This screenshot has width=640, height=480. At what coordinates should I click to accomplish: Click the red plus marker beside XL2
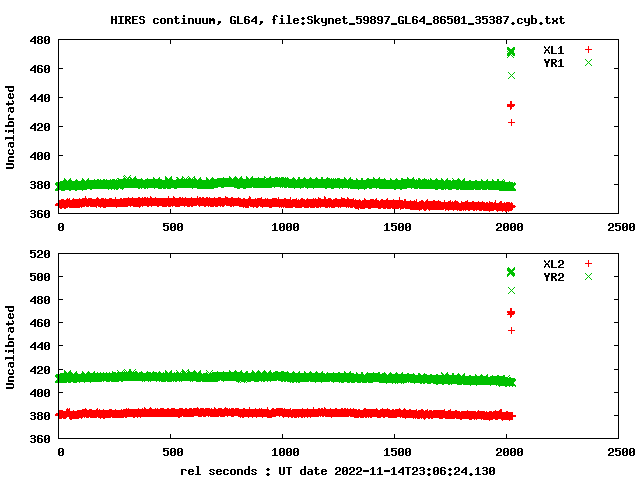click(x=588, y=264)
